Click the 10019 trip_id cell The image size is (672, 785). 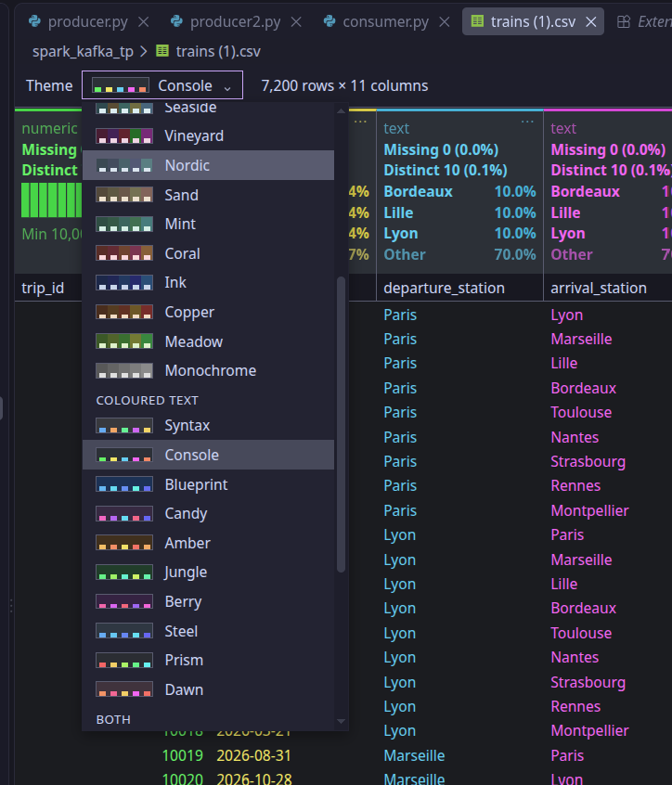point(182,755)
